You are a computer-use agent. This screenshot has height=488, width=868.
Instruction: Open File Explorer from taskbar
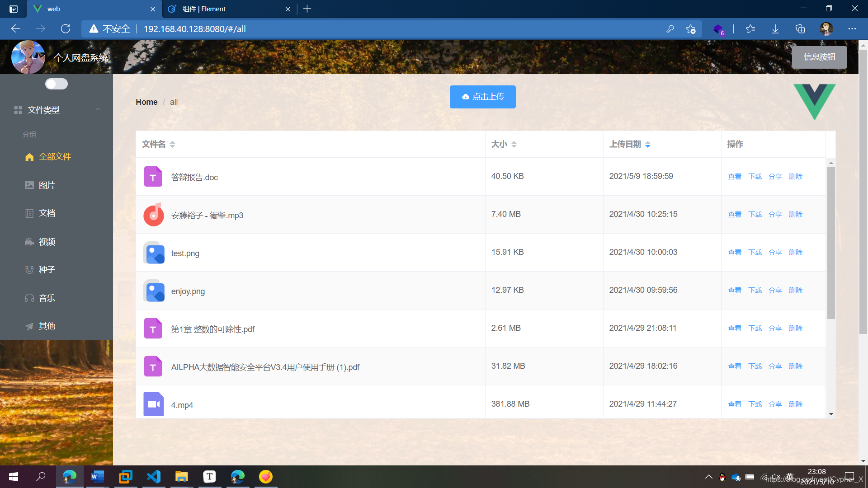[182, 477]
